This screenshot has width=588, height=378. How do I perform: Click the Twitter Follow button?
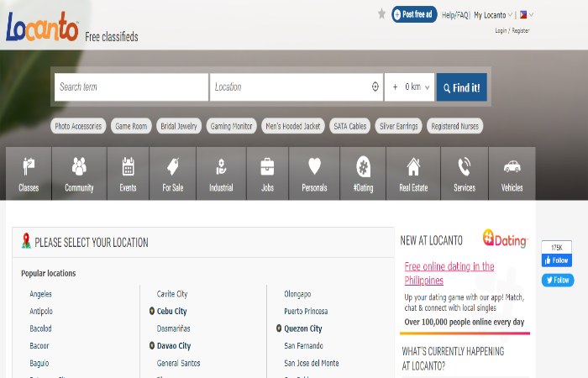coord(558,280)
